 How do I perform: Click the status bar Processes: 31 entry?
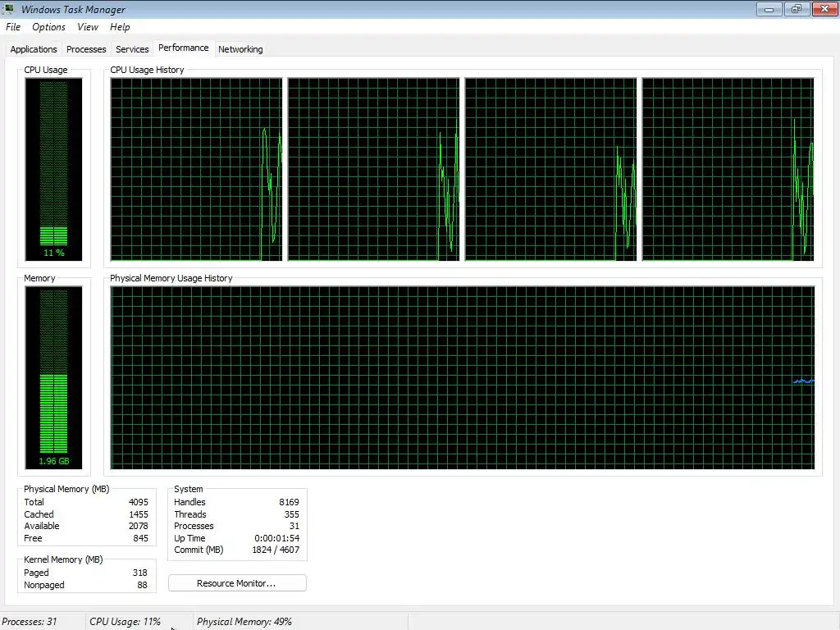click(x=30, y=622)
